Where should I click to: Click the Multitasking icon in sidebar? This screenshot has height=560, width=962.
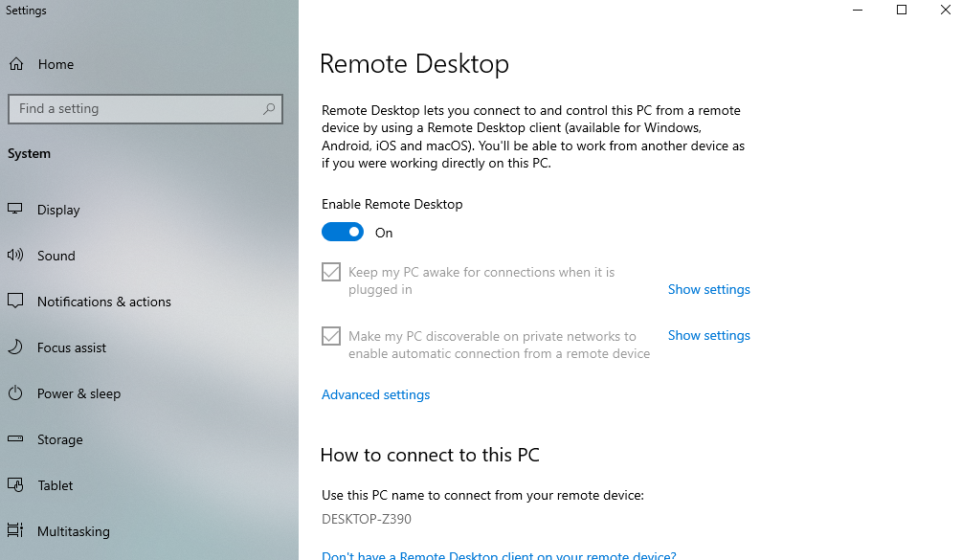pos(15,530)
